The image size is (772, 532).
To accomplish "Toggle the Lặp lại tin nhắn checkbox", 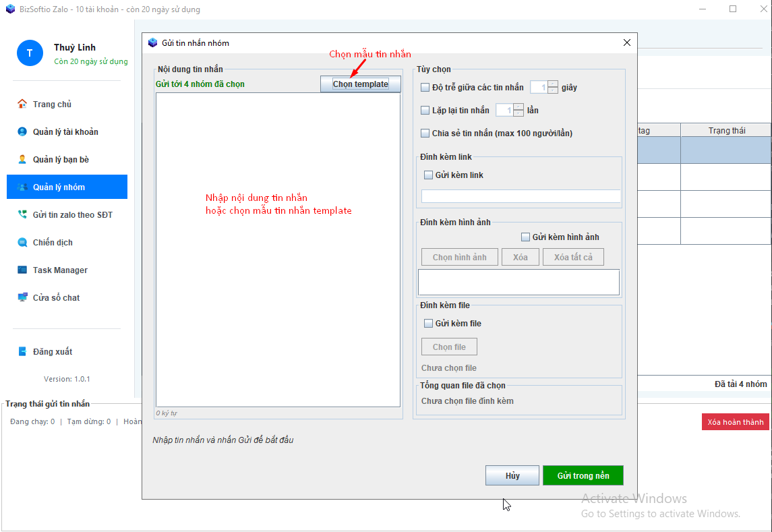I will click(425, 111).
